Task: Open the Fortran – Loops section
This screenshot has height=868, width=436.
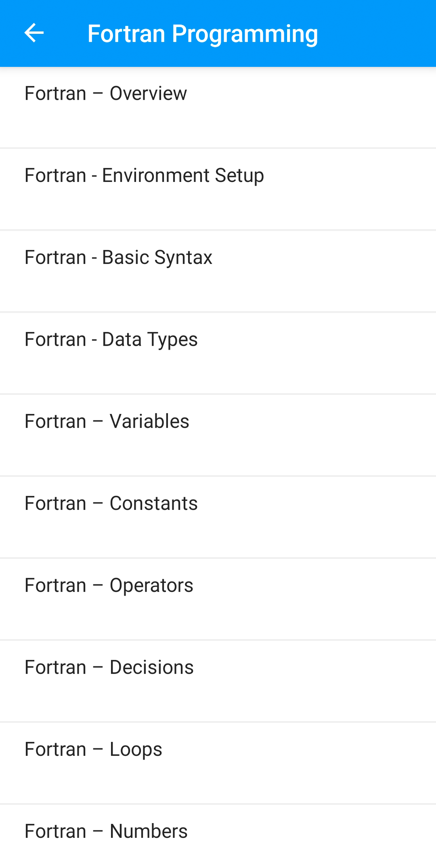Action: pyautogui.click(x=93, y=749)
